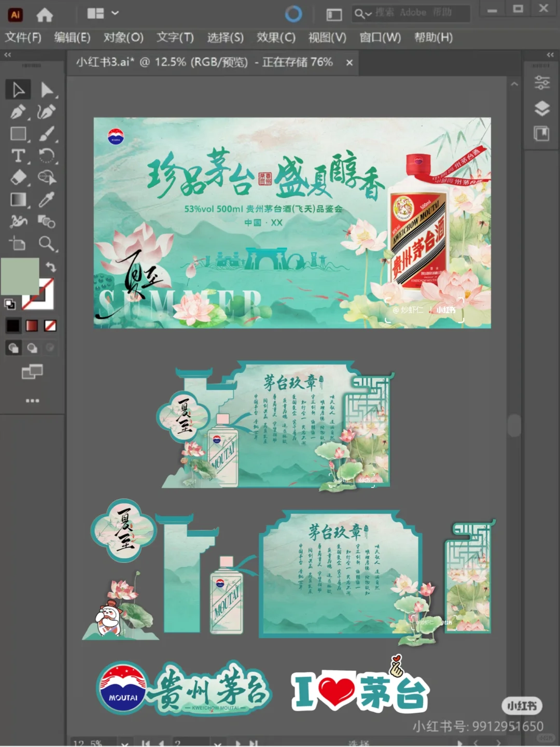Select the Eyedropper tool
560x747 pixels.
47,200
